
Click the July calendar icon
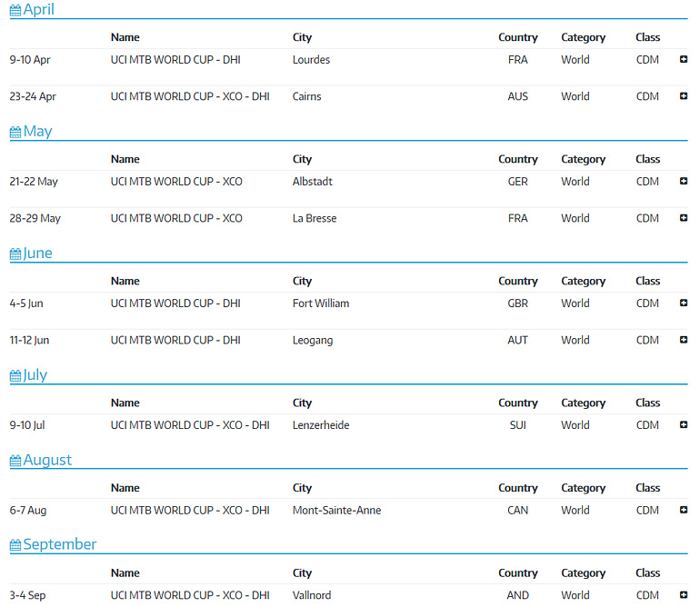coord(15,376)
